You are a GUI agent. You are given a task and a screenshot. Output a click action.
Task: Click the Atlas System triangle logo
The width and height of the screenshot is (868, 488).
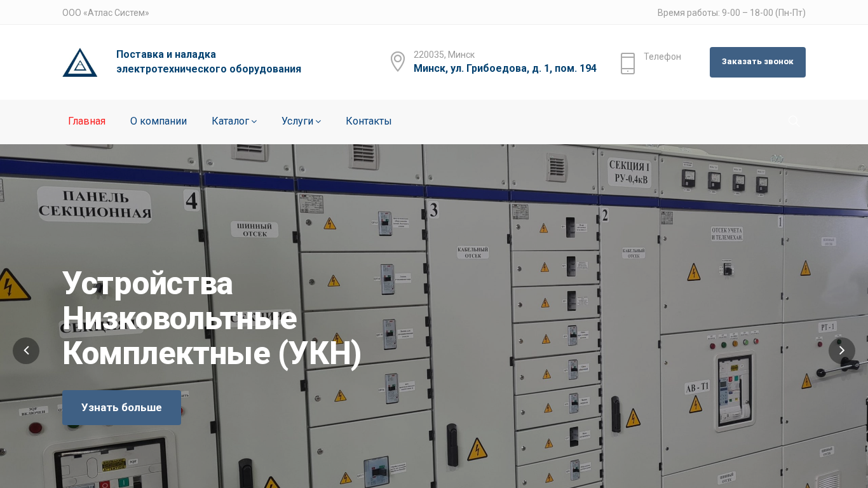(80, 62)
